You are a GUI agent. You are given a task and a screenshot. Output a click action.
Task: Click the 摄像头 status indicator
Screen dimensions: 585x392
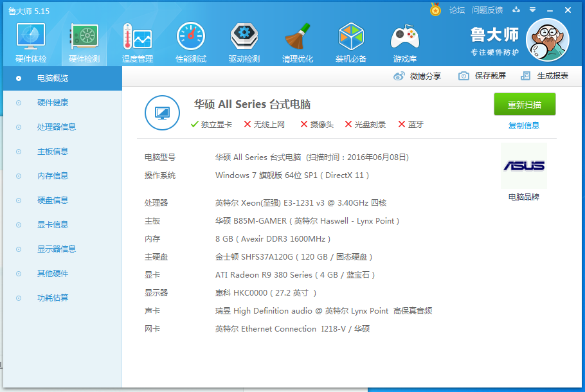[x=317, y=125]
